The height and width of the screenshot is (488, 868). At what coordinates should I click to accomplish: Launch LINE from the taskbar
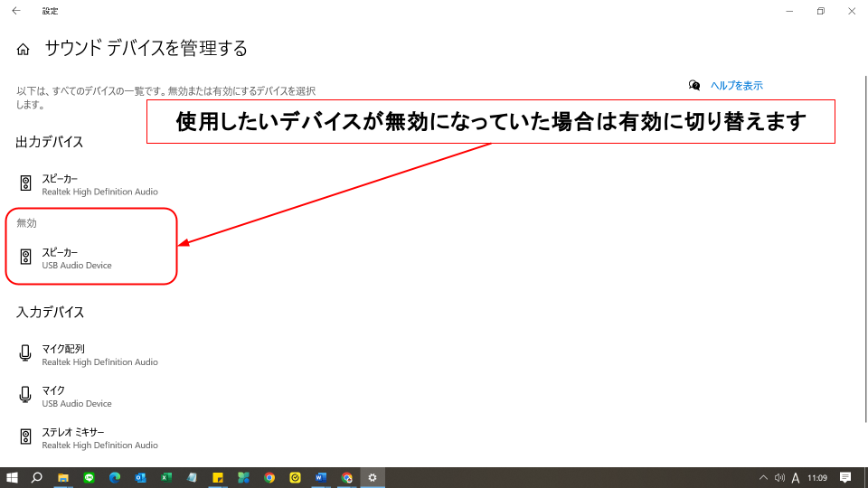[89, 477]
